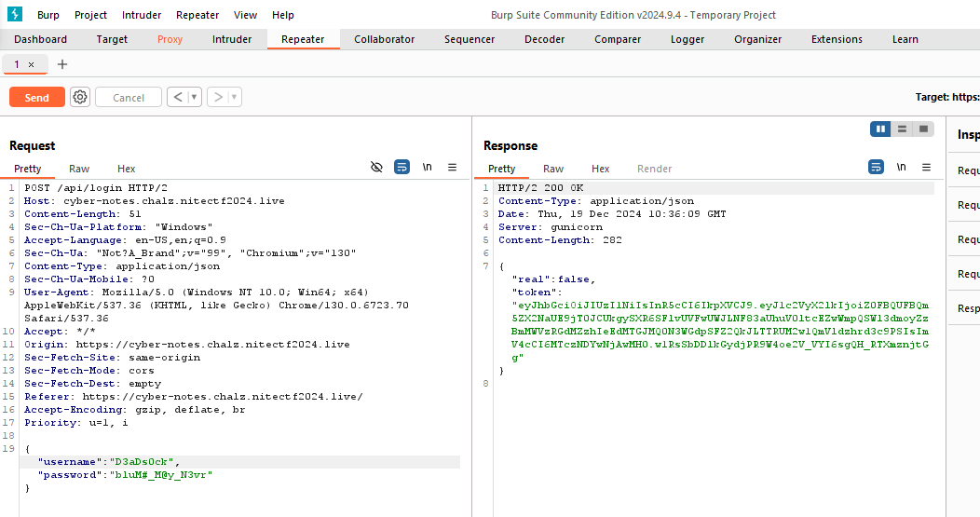The image size is (980, 517).
Task: Click the Burp Suite logo icon
Action: pos(15,15)
